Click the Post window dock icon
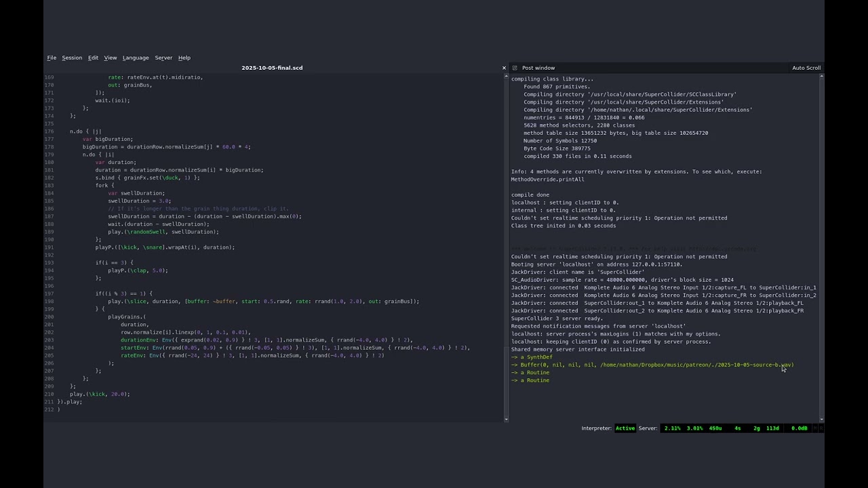This screenshot has height=488, width=868. (515, 68)
